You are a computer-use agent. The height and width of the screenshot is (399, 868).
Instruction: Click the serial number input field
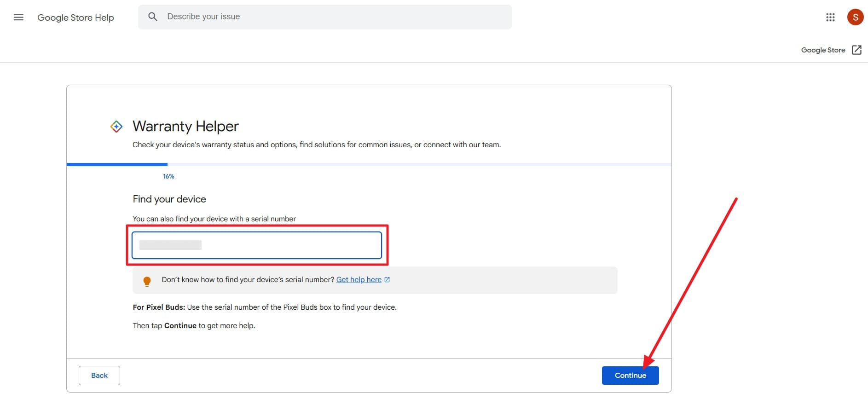pyautogui.click(x=257, y=245)
